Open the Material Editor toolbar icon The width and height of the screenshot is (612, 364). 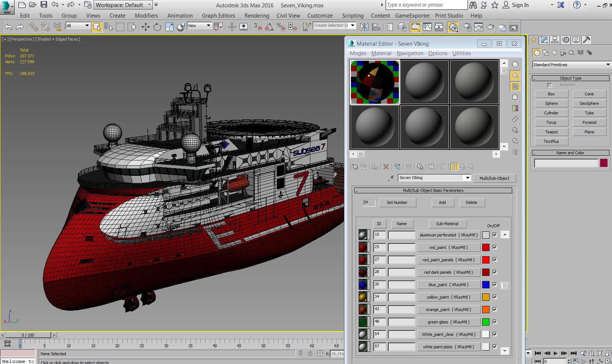point(453,27)
